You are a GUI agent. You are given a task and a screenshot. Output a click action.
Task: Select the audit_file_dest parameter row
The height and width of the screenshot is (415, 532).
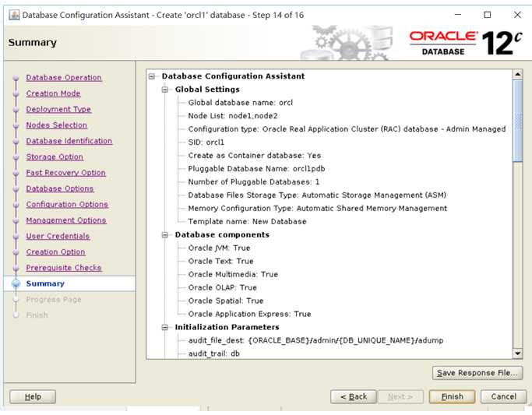pos(316,341)
